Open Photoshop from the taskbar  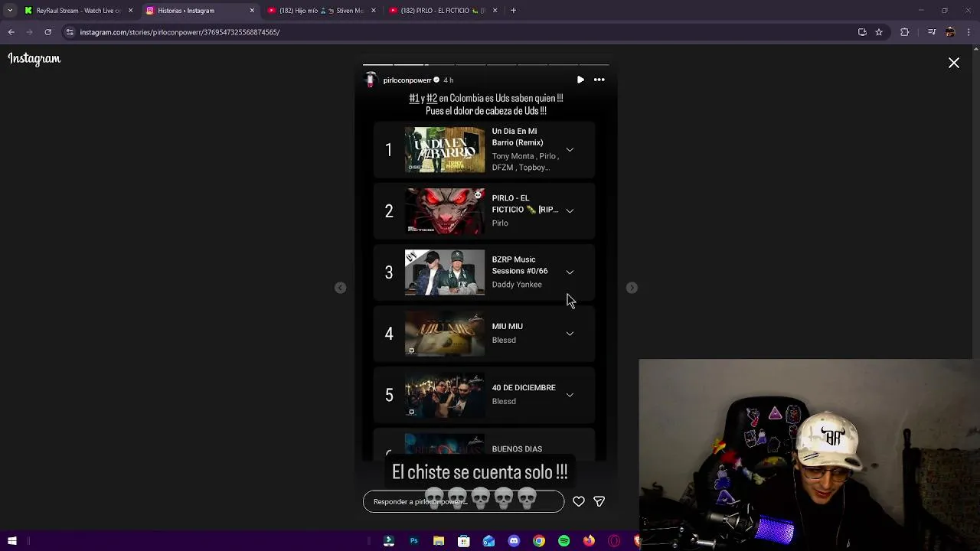point(413,541)
